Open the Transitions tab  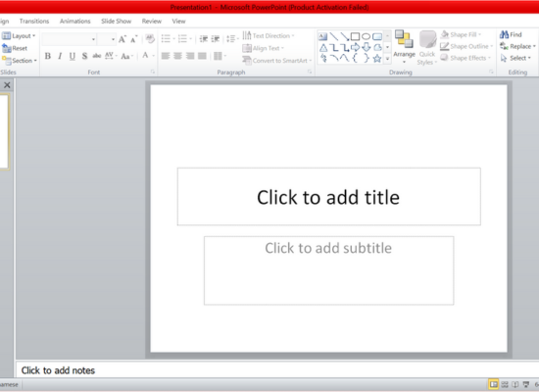[x=34, y=21]
